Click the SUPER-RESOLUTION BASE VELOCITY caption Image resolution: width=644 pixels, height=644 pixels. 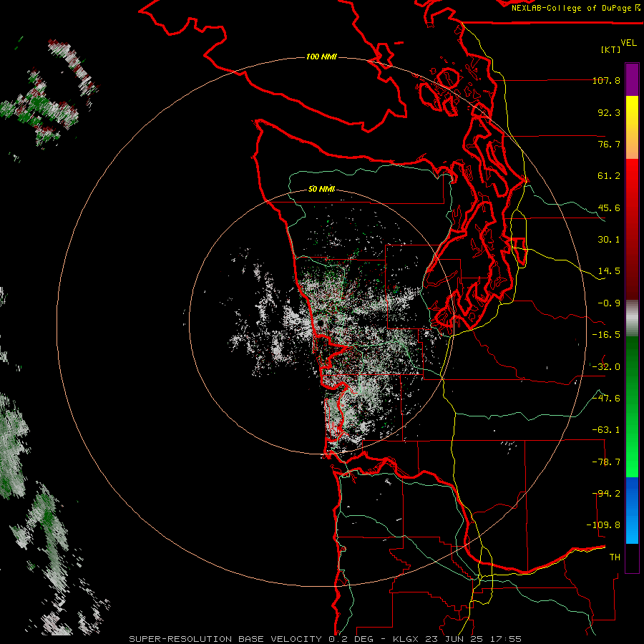326,639
